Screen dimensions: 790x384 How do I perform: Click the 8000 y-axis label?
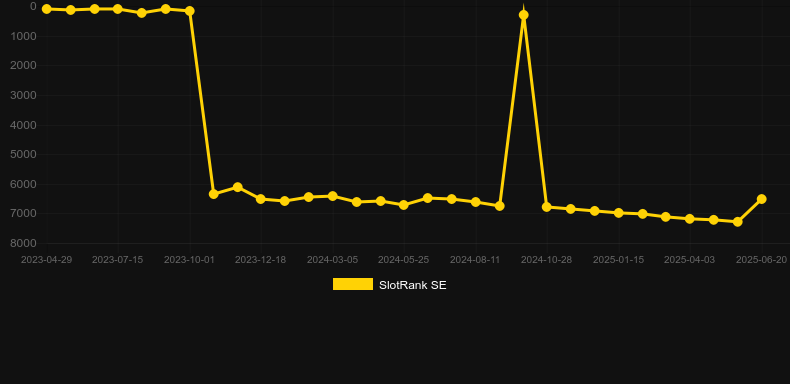(24, 243)
